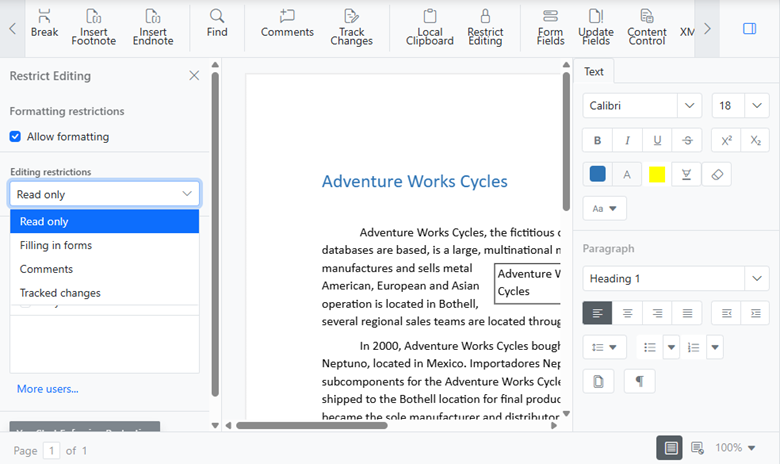Click Update Fields toolbar button
780x464 pixels.
595,27
